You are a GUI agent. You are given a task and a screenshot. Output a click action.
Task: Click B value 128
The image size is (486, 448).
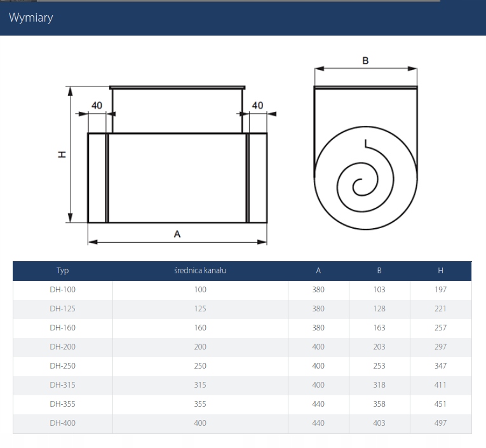coord(379,309)
